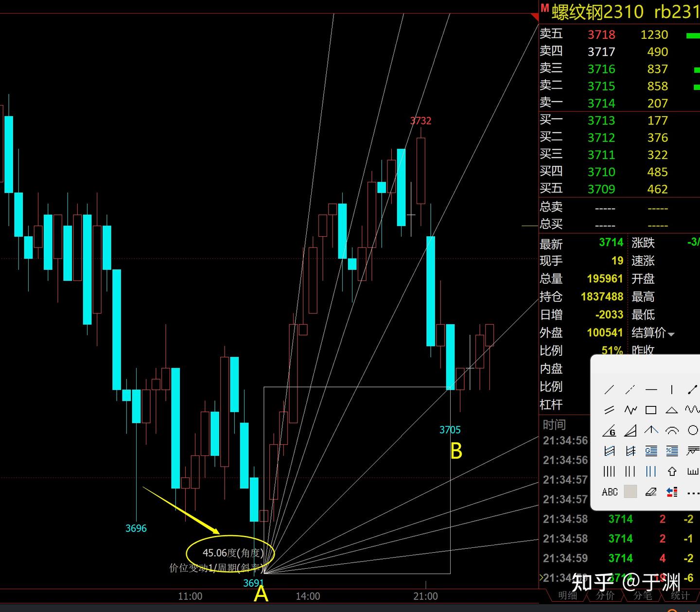This screenshot has height=612, width=700.
Task: Select the sine wave drawing tool
Action: 692,410
